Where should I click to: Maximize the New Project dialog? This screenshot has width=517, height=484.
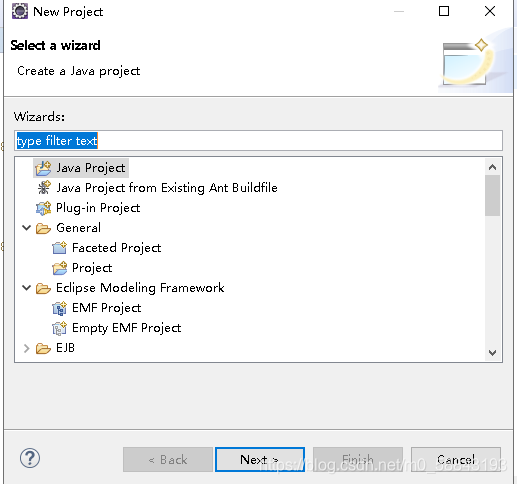click(x=444, y=11)
